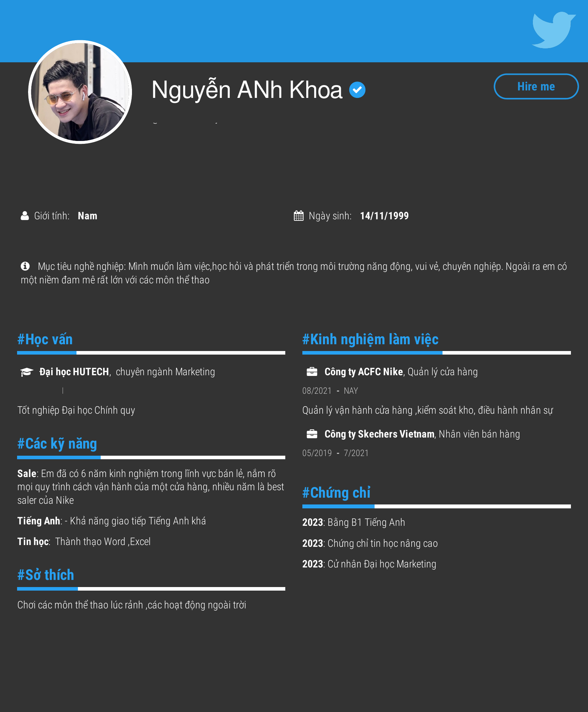Image resolution: width=588 pixels, height=712 pixels.
Task: Click the briefcase icon beside ACFC Nike
Action: click(312, 372)
